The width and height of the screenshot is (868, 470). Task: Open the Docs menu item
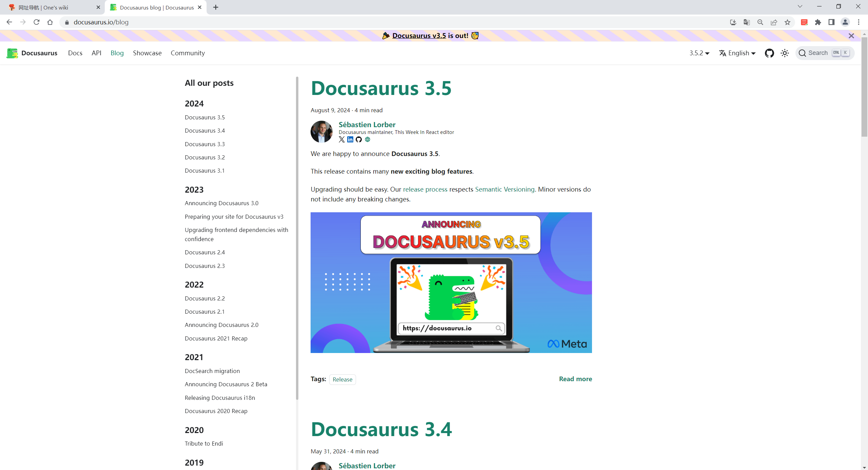(x=75, y=53)
